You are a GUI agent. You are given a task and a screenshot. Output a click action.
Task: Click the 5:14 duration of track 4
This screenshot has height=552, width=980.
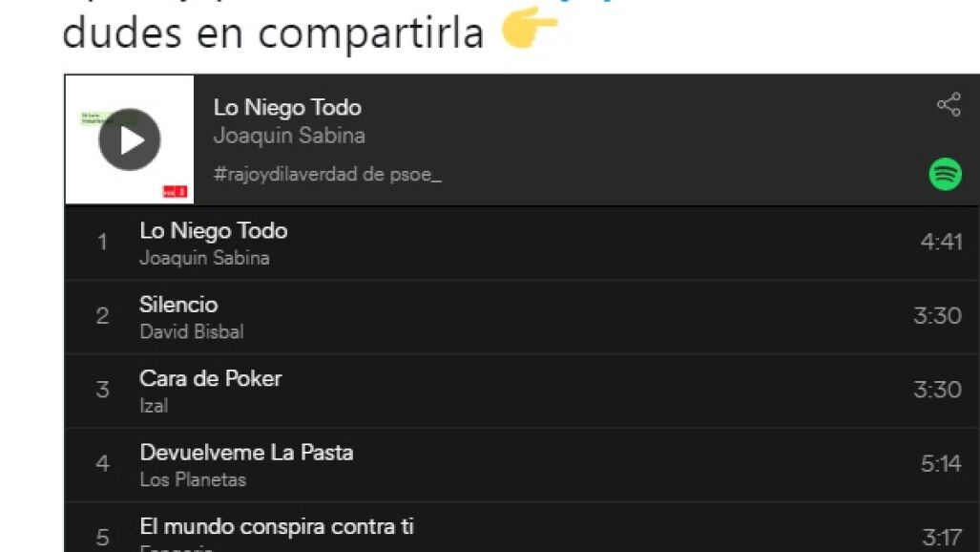(941, 464)
